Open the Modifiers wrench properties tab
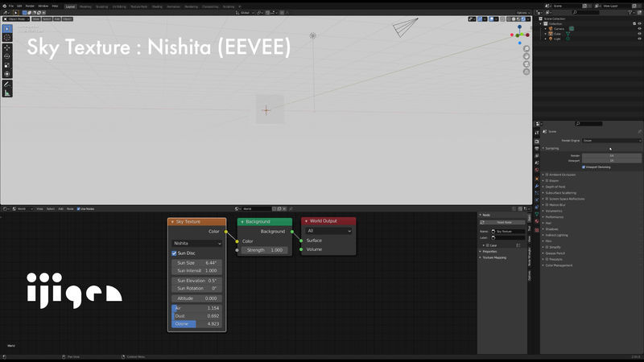This screenshot has height=362, width=644. [x=537, y=187]
